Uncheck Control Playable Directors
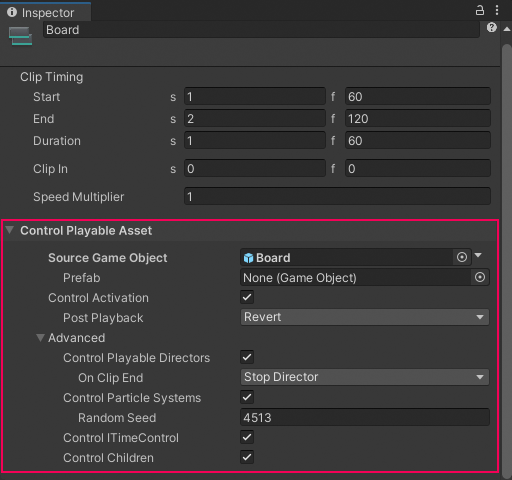512x480 pixels. [247, 357]
